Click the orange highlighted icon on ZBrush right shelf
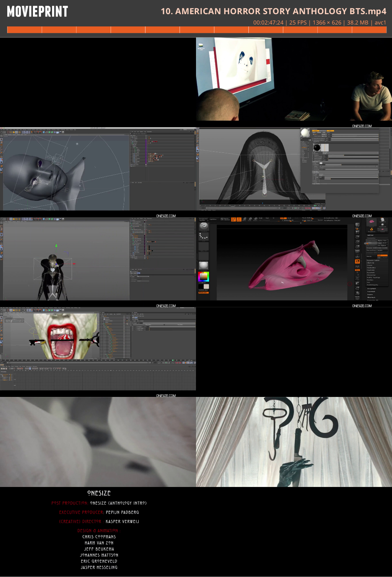Screen dimensions: 392x577 pyautogui.click(x=357, y=261)
